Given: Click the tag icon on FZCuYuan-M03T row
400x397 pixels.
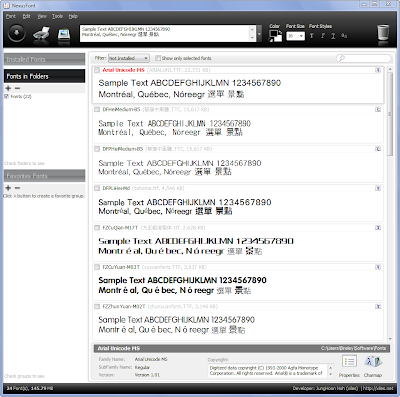Looking at the screenshot, I should [378, 267].
